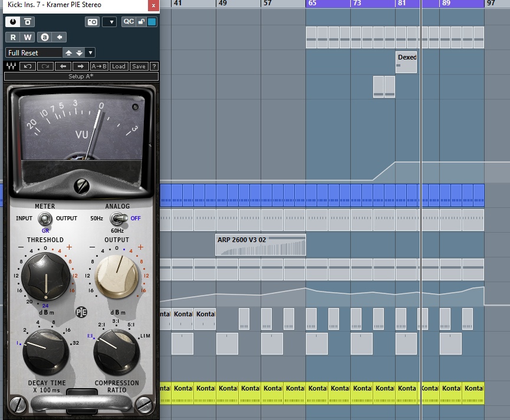Click the 5:1 ratio label

point(131,325)
